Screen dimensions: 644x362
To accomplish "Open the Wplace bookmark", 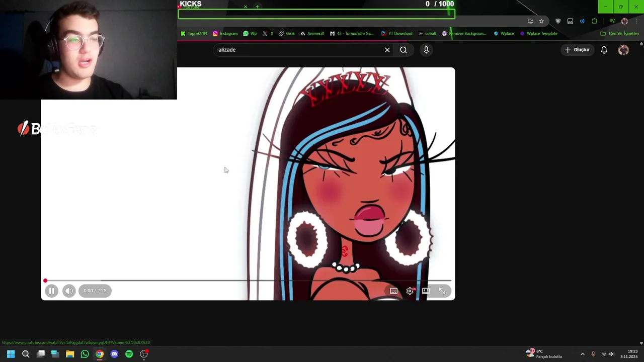I will pyautogui.click(x=504, y=34).
